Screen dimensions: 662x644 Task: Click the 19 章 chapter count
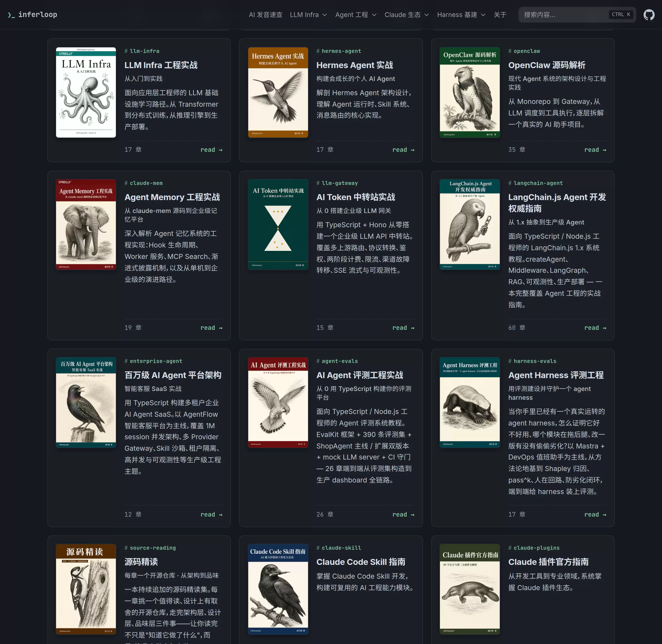(x=133, y=328)
